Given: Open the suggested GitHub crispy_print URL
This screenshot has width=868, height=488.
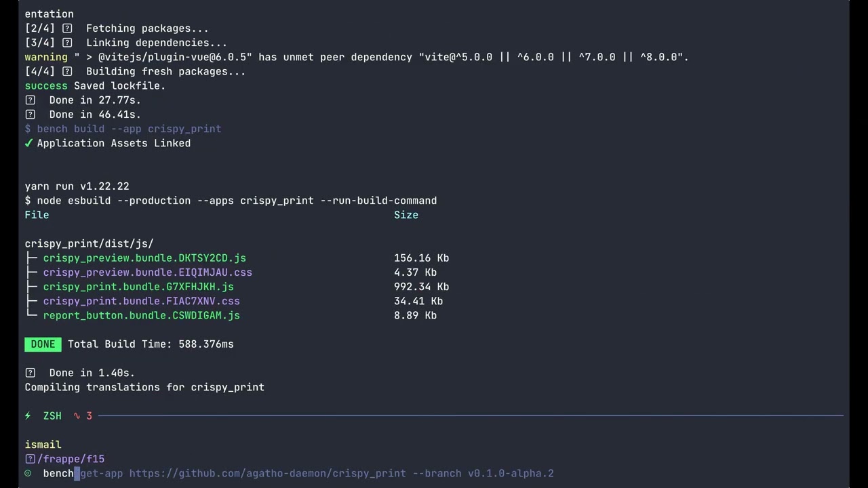Looking at the screenshot, I should coord(267,473).
